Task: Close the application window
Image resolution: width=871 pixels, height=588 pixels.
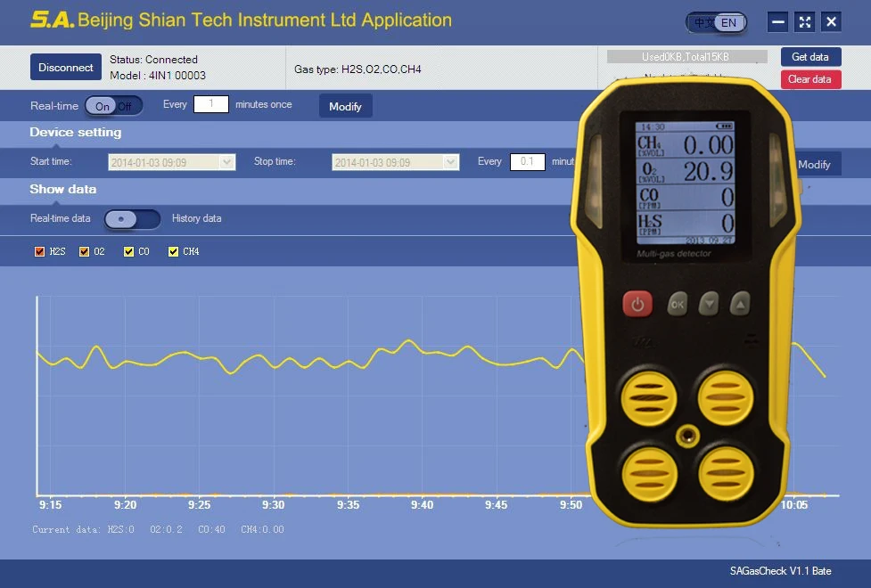Action: tap(831, 22)
